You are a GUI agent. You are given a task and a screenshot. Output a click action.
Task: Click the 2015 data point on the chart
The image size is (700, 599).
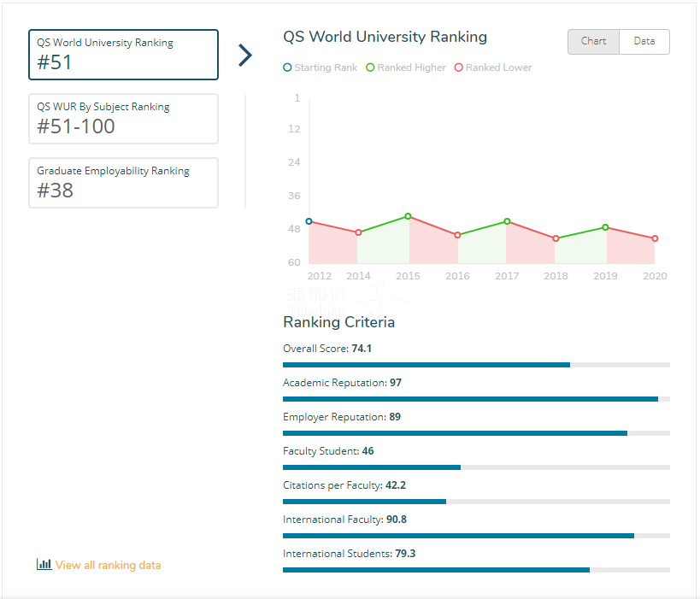pyautogui.click(x=408, y=216)
